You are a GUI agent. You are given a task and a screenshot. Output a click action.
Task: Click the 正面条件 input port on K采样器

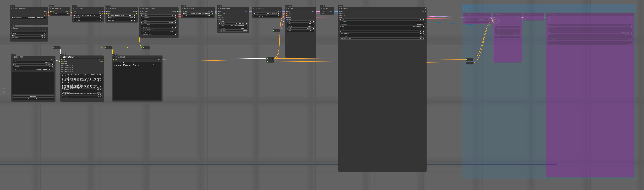click(286, 13)
